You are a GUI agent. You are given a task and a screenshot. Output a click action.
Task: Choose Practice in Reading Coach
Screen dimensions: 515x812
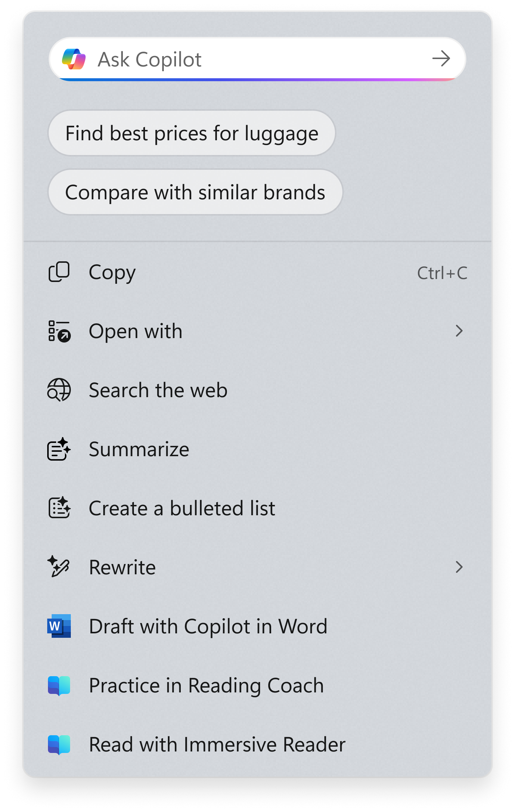click(x=206, y=685)
